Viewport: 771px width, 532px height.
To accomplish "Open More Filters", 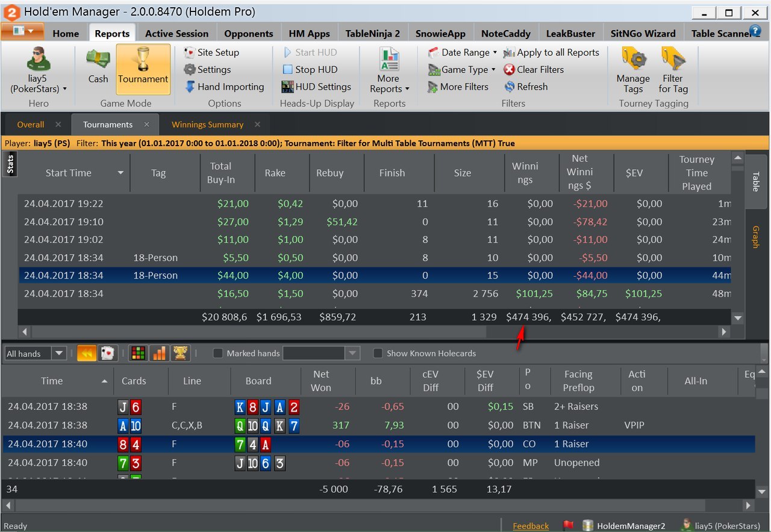I will coord(458,87).
